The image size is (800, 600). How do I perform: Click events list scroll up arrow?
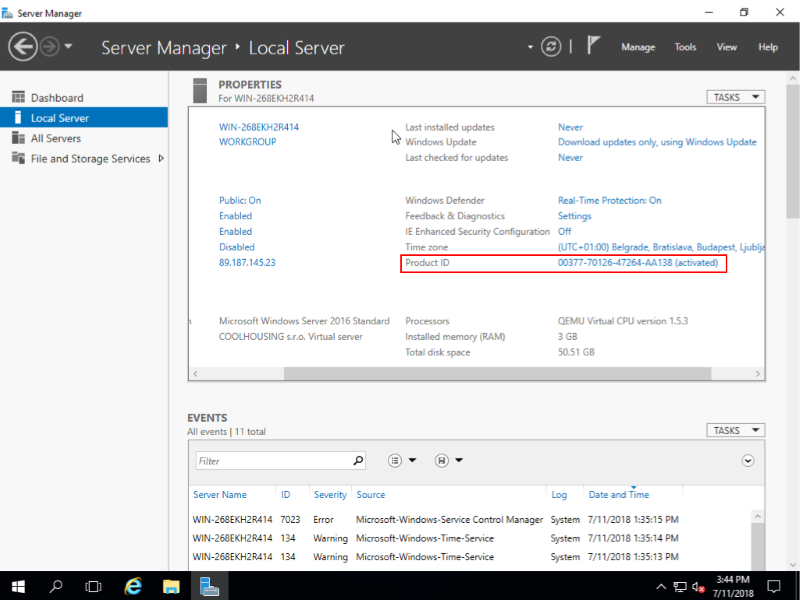pyautogui.click(x=758, y=516)
